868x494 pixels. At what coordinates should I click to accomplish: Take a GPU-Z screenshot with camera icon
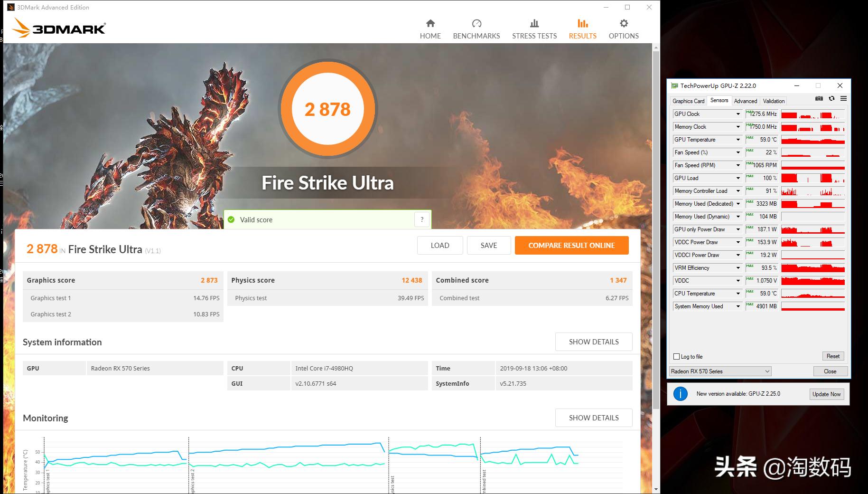click(x=819, y=98)
